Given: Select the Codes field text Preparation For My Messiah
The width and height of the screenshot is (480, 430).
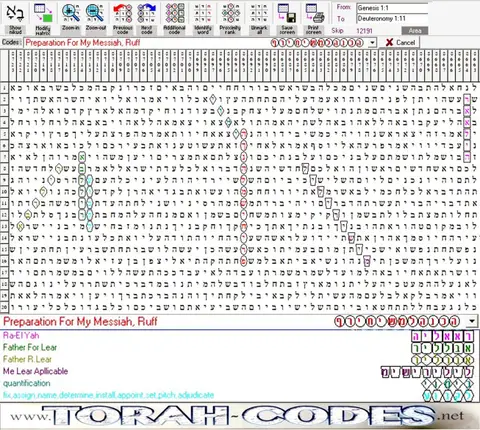Looking at the screenshot, I should [83, 43].
